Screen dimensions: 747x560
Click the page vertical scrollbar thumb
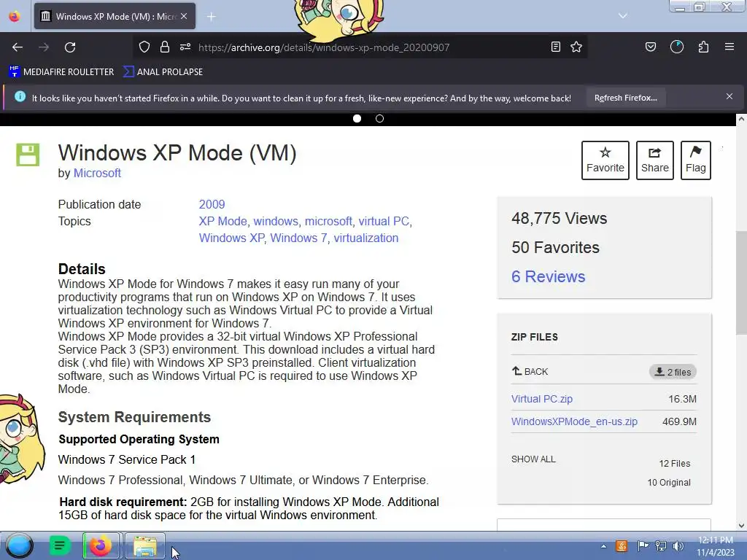[741, 282]
